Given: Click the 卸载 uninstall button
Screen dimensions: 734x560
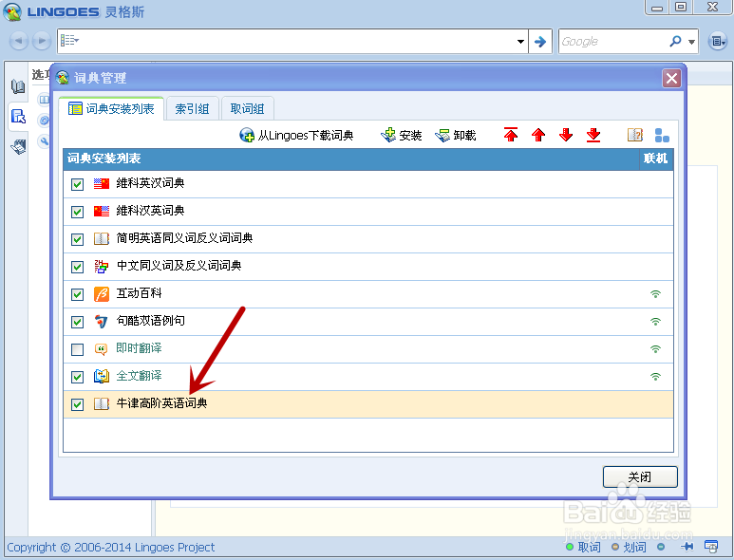Looking at the screenshot, I should 456,135.
